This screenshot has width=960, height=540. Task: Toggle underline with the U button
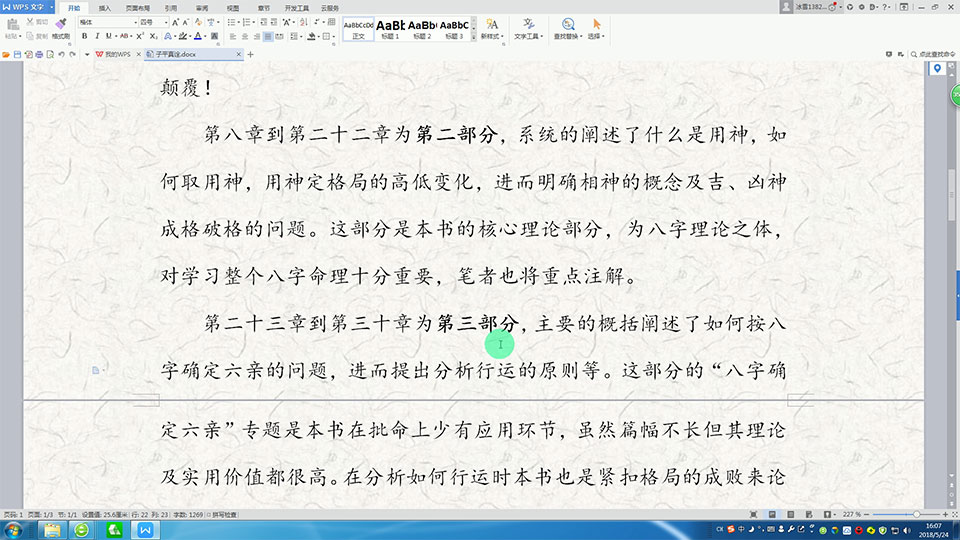108,36
